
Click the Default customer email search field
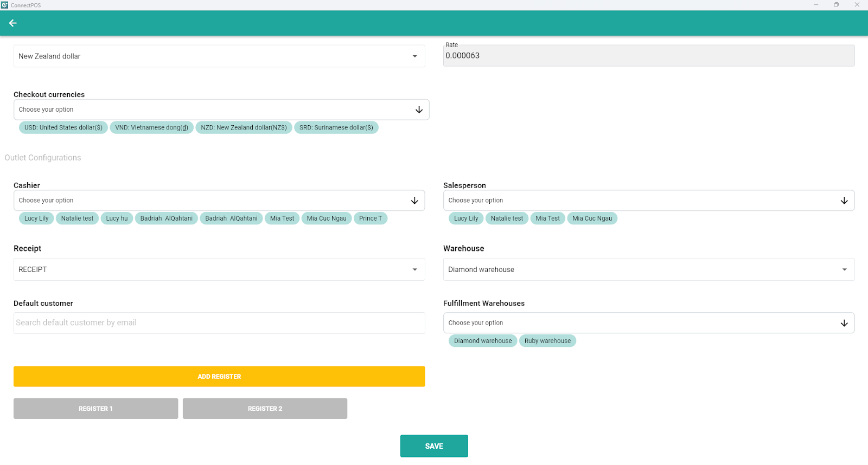coord(219,323)
